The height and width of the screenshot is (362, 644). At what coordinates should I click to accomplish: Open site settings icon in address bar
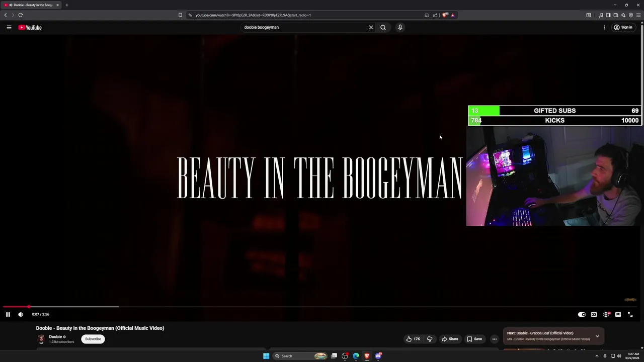pyautogui.click(x=190, y=15)
